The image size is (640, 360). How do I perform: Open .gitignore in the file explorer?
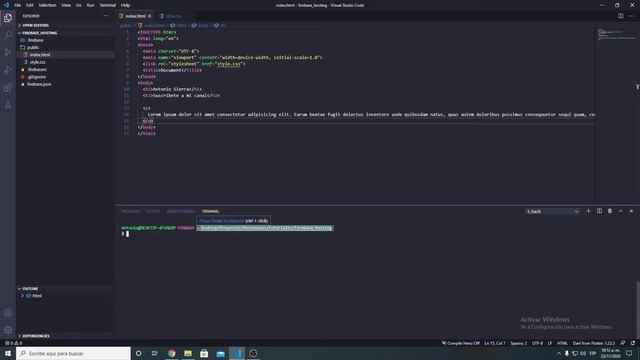coord(65,77)
